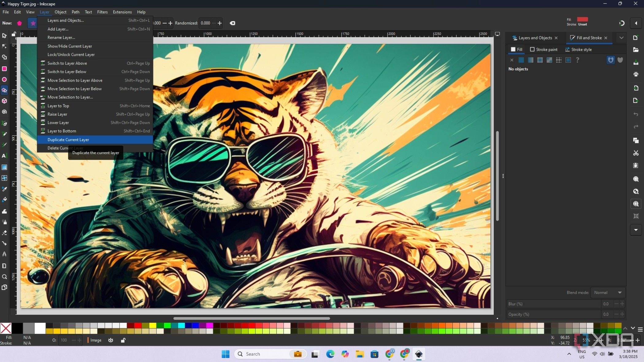Open the Layers and Objects tab
The image size is (644, 362).
535,38
